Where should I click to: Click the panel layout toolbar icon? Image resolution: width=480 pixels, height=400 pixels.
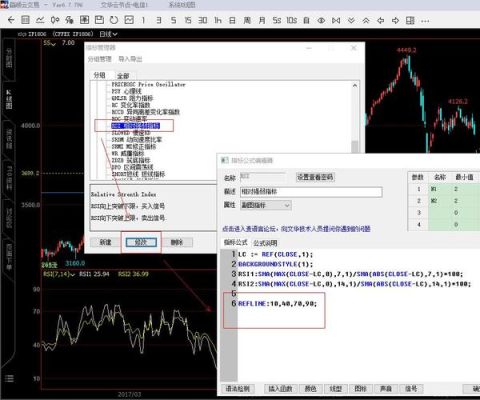click(410, 20)
